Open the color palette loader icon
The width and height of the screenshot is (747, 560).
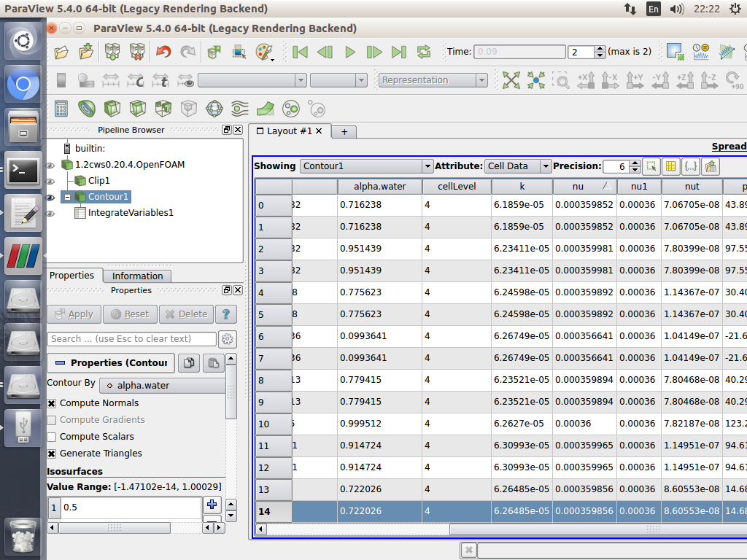264,52
